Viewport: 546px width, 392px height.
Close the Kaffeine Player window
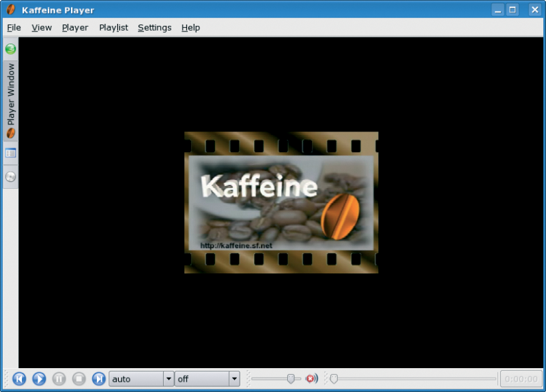tap(535, 10)
